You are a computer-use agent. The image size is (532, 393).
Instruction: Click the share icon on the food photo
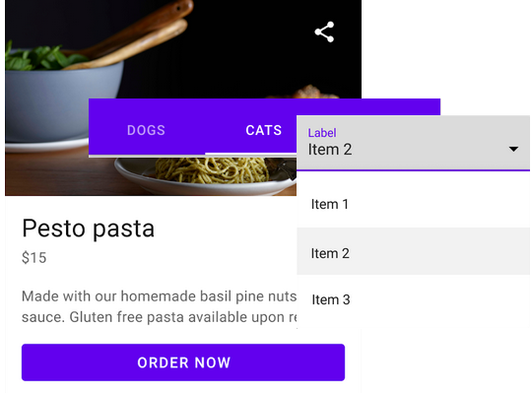pos(324,32)
